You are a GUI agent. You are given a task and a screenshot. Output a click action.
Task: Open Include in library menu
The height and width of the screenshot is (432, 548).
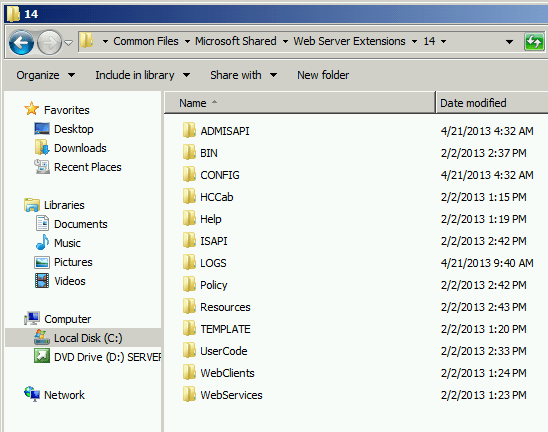point(143,75)
